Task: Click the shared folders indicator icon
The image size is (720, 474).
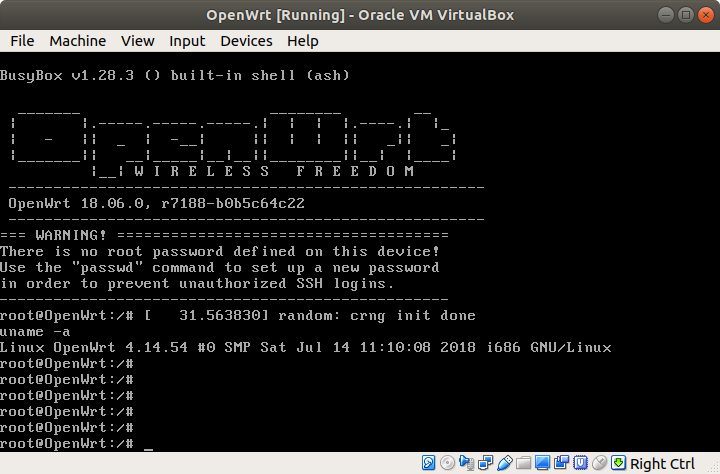Action: click(523, 463)
